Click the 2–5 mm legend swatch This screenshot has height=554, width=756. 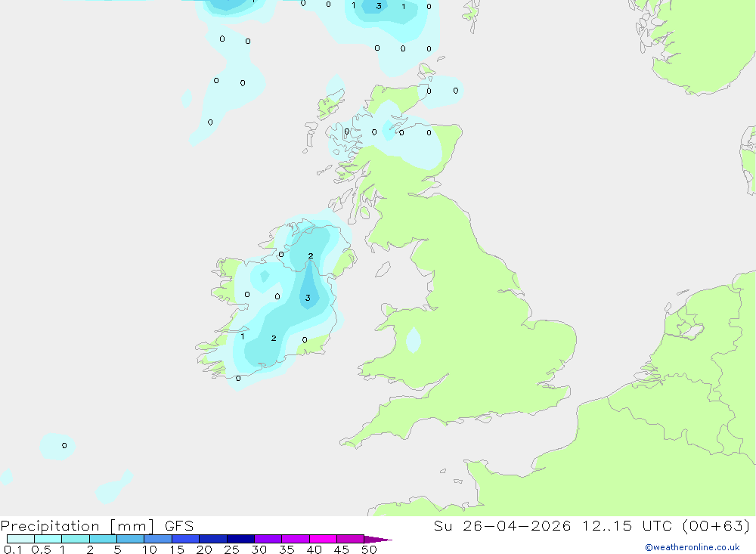point(103,539)
